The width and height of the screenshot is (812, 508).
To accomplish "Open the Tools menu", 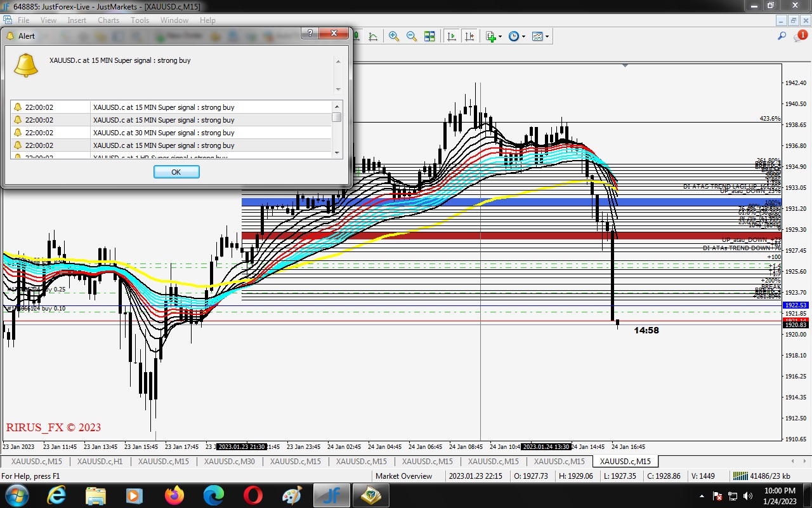I will coord(140,20).
